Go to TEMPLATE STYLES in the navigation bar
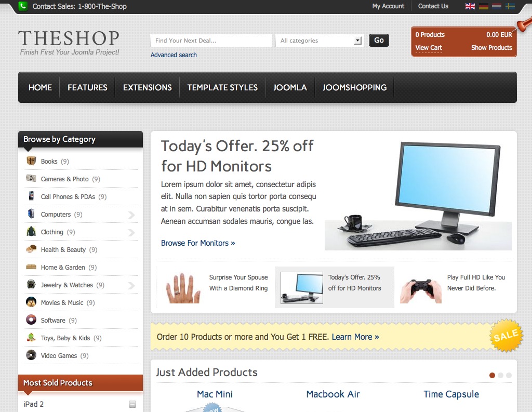 pos(222,88)
